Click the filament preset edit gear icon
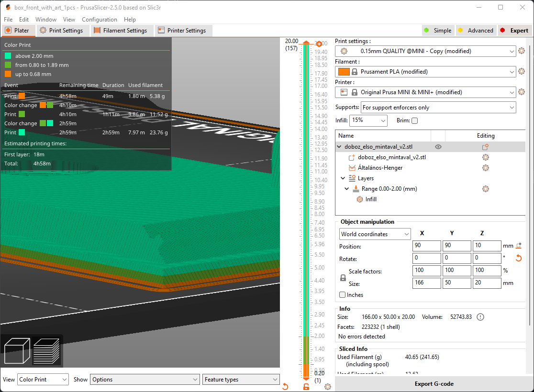 [522, 71]
